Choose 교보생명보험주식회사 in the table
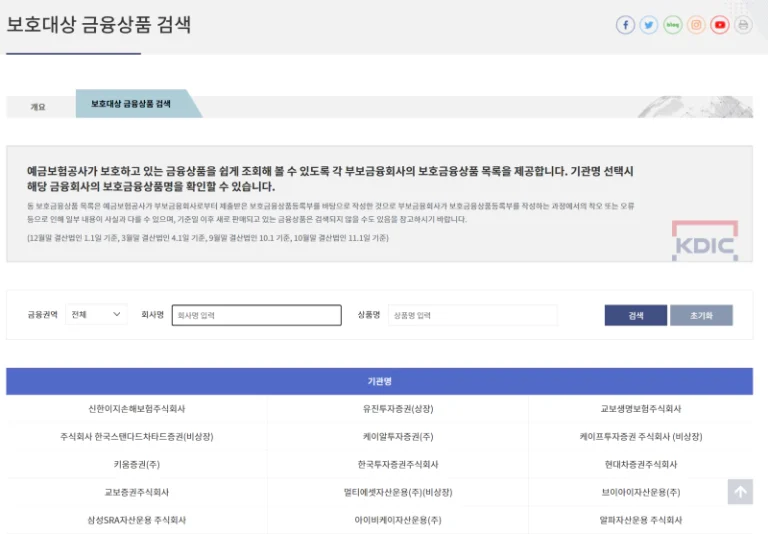This screenshot has height=534, width=768. [640, 409]
